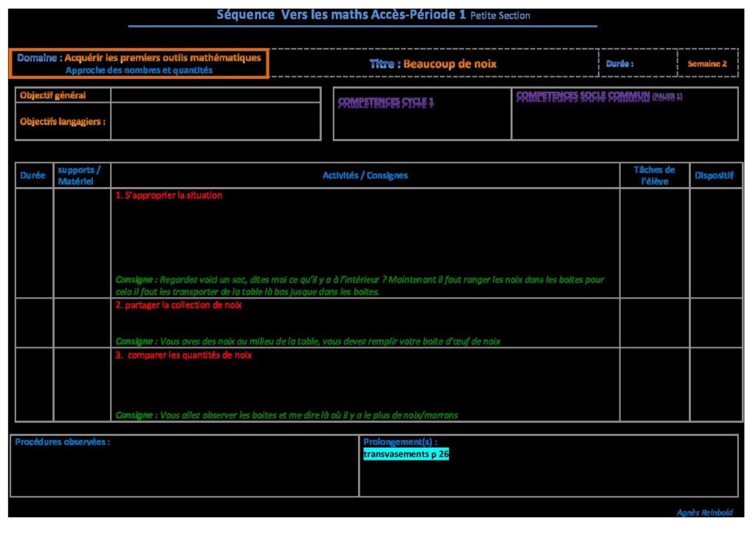Screen dimensions: 756x535
Task: Select the '1. S'approprier la situation' heading
Action: 168,196
